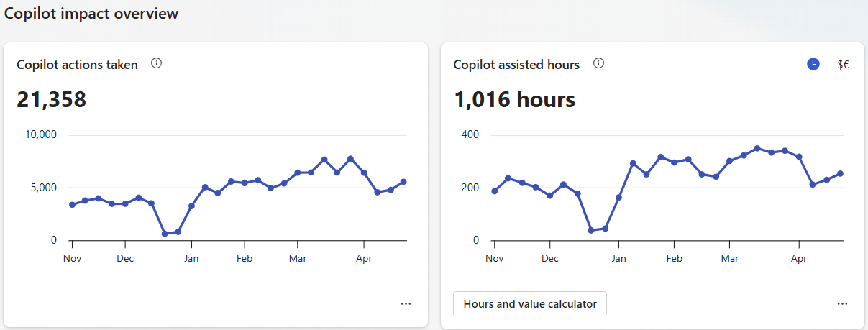Click Feb label on hours chart axis
This screenshot has width=868, height=330.
[x=674, y=257]
